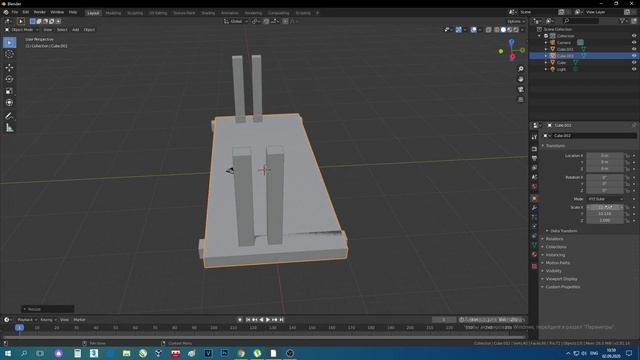Open the Modifiers wrench properties tab
Image resolution: width=640 pixels, height=360 pixels.
pyautogui.click(x=534, y=208)
